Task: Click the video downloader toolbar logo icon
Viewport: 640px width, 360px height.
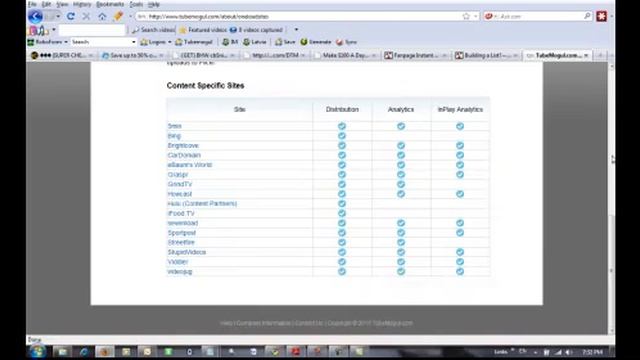Action: (38, 30)
